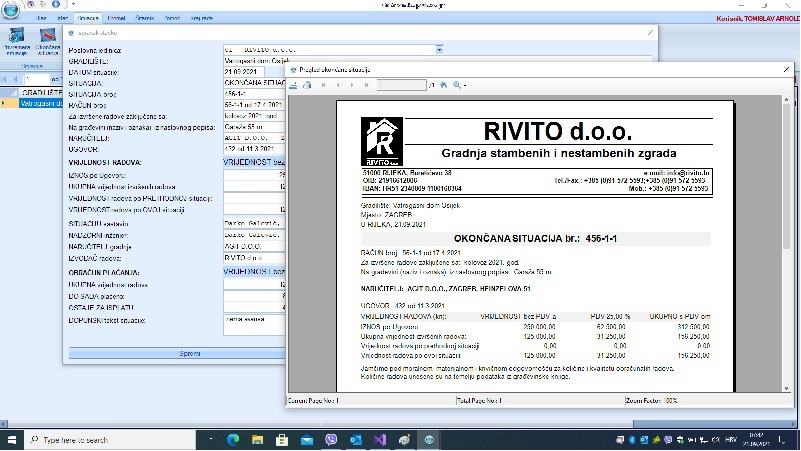Viewport: 801px width, 451px height.
Task: Click the zoom magnifier icon in preview
Action: click(457, 85)
